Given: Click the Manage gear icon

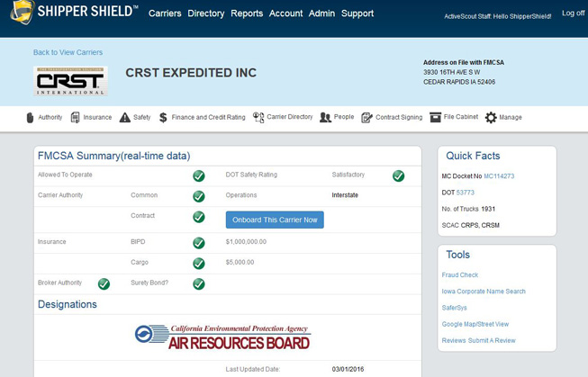Looking at the screenshot, I should (x=491, y=118).
